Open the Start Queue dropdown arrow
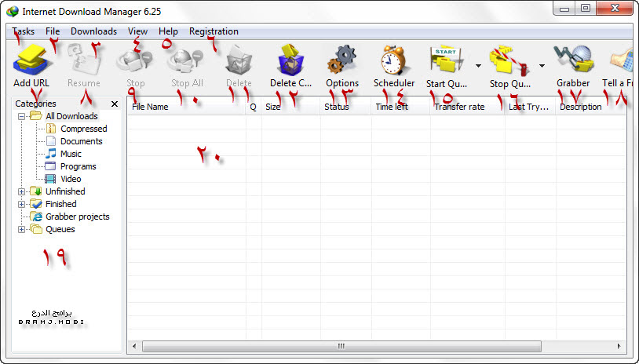 point(478,65)
